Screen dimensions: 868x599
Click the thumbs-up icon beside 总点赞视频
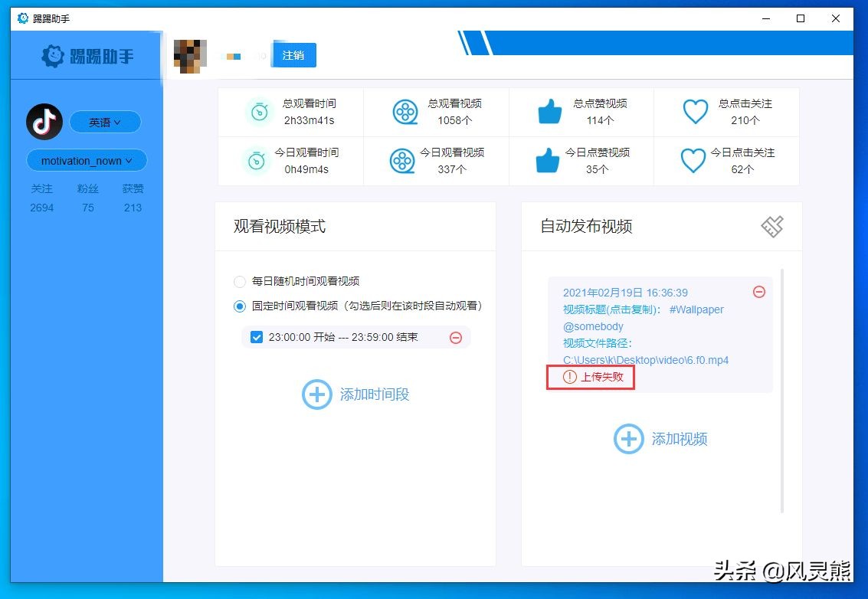point(549,112)
